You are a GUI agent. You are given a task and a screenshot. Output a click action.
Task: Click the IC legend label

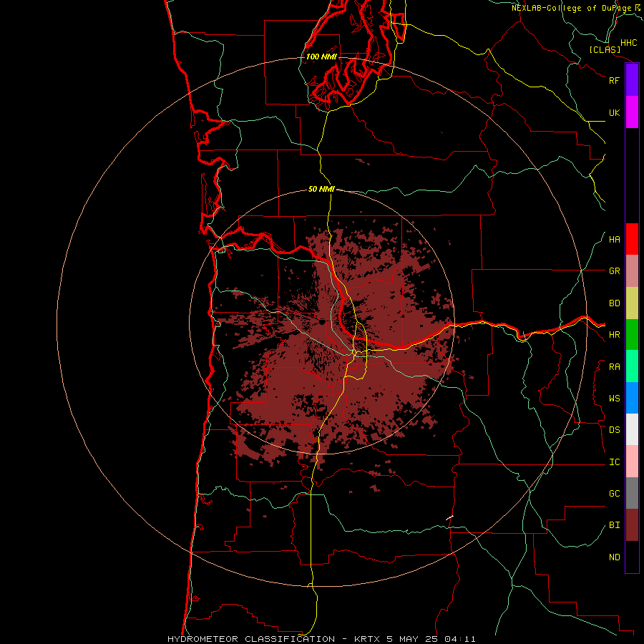(614, 462)
